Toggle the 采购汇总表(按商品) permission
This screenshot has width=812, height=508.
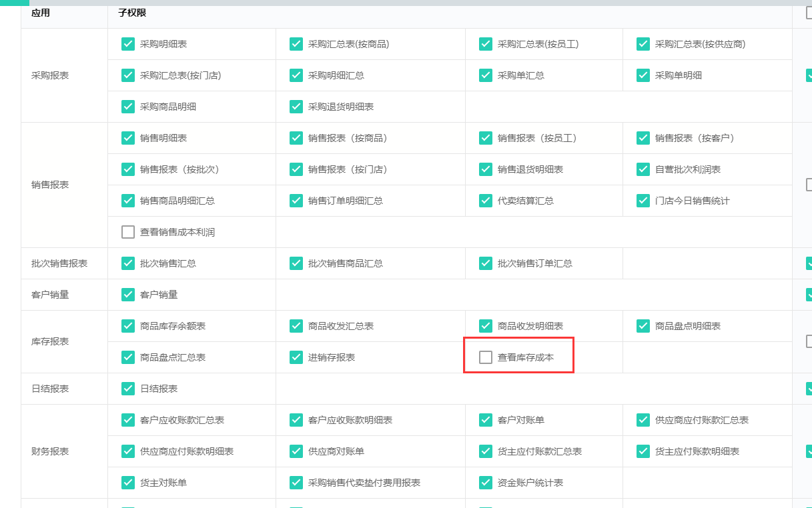coord(296,44)
